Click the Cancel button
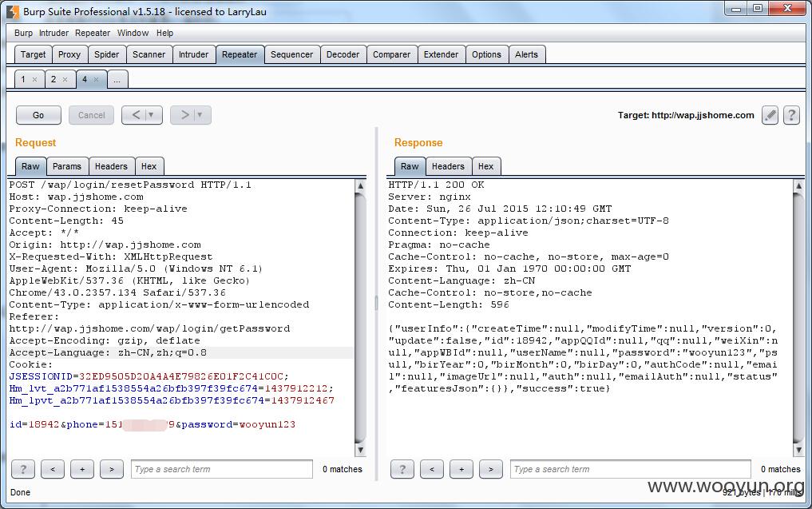 coord(91,115)
